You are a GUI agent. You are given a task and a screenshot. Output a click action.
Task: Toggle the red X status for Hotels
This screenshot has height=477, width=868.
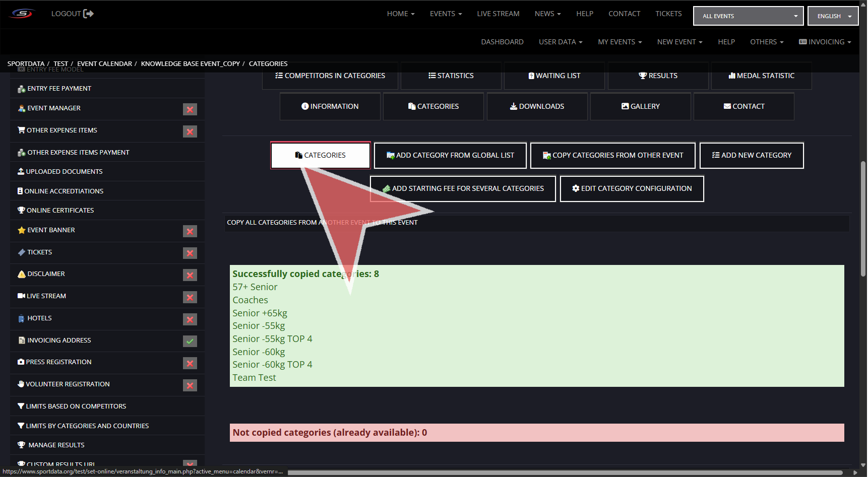(x=190, y=319)
